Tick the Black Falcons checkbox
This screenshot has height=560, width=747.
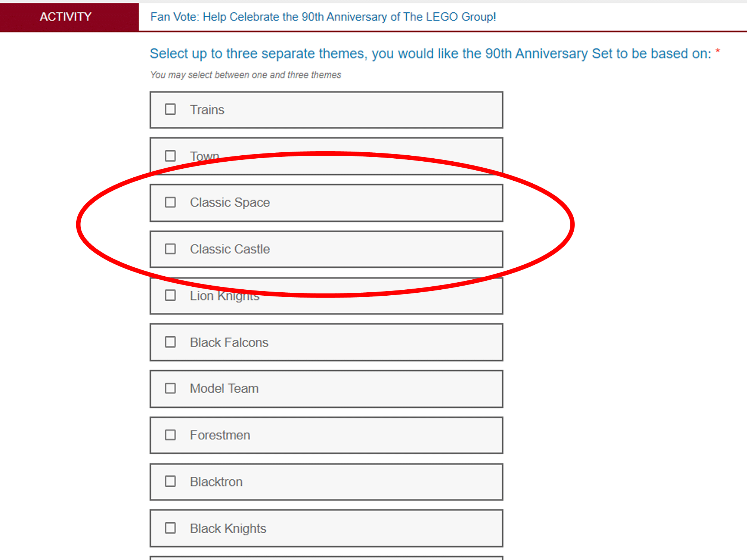tap(170, 342)
